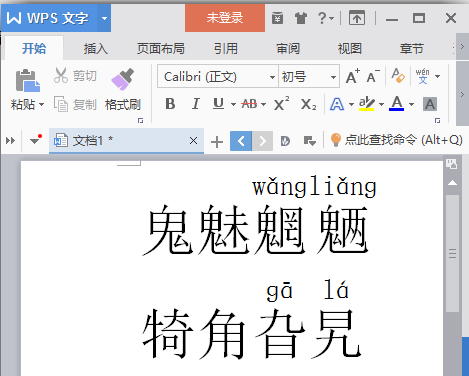Toggle subscript X₂ formatting

[308, 105]
